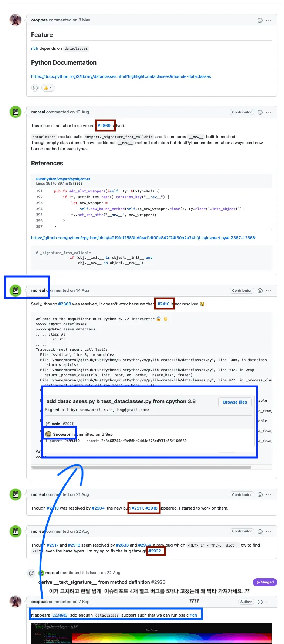Open issue #2917 in the 21 Aug comment
Image resolution: width=284 pixels, height=644 pixels.
pyautogui.click(x=137, y=508)
